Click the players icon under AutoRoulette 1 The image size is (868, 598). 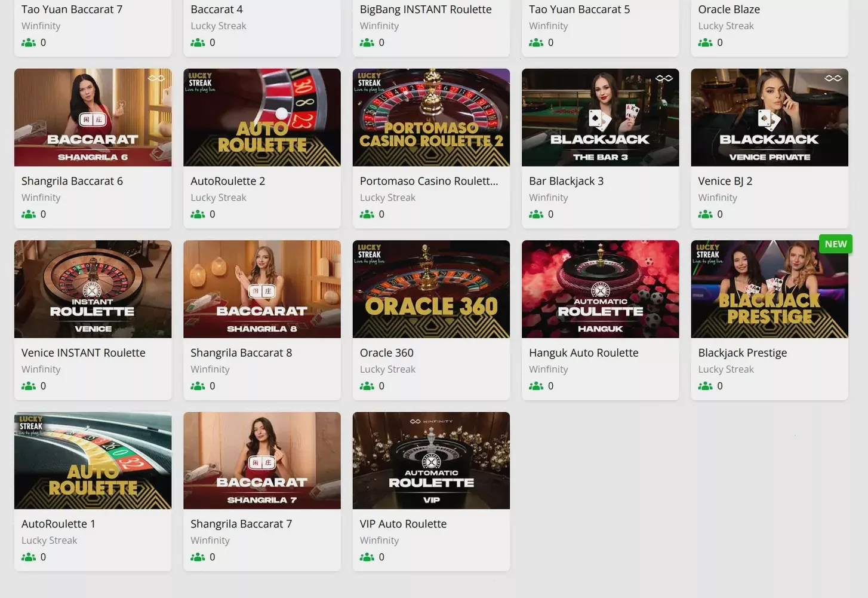pos(29,557)
